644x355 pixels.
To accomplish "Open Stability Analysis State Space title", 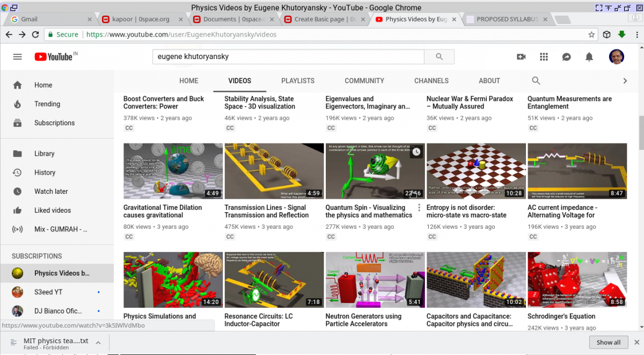I will [x=260, y=103].
